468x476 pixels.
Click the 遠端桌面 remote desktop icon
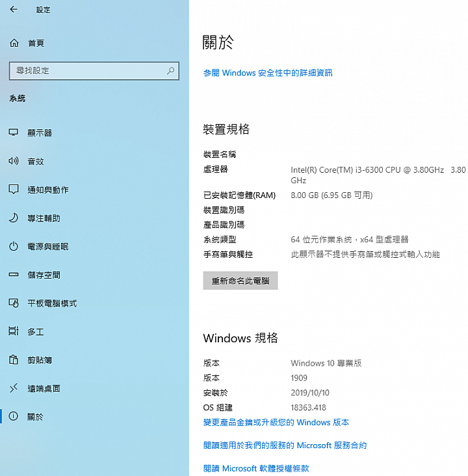pos(14,388)
